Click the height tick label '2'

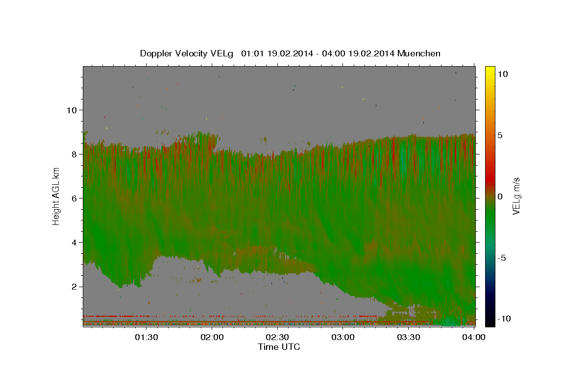click(73, 286)
